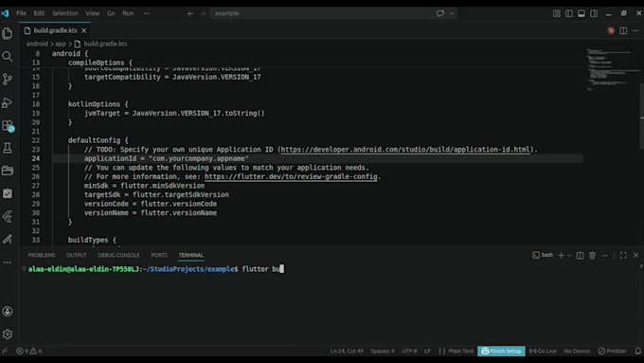Open the Flutter sidebar icon
644x363 pixels.
pyautogui.click(x=8, y=216)
